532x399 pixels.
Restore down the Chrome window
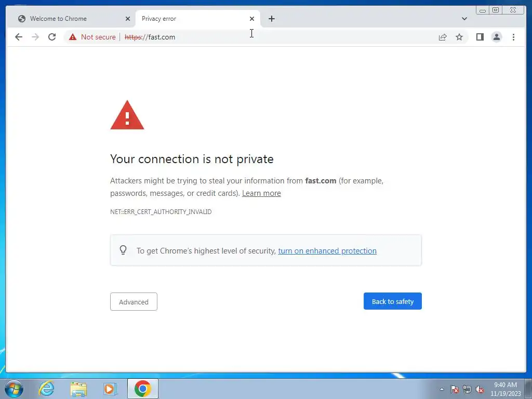(x=496, y=10)
